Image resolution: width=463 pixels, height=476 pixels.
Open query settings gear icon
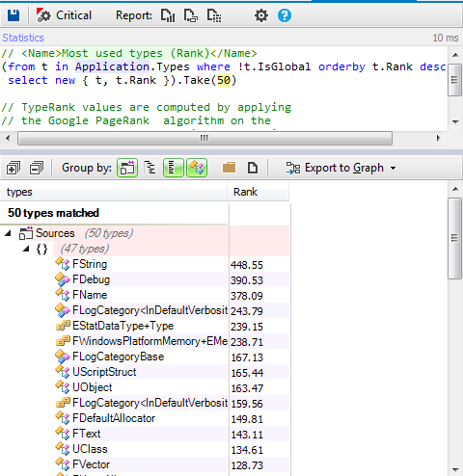tap(261, 15)
